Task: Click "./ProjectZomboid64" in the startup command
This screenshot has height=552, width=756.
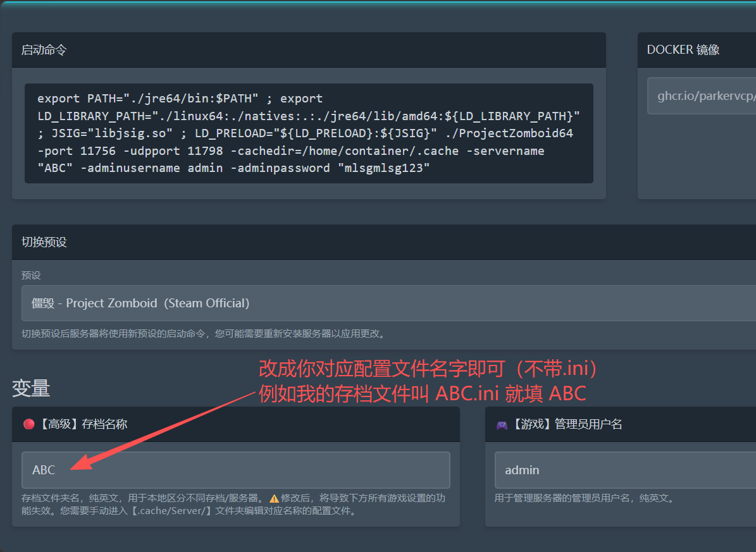Action: (x=509, y=133)
